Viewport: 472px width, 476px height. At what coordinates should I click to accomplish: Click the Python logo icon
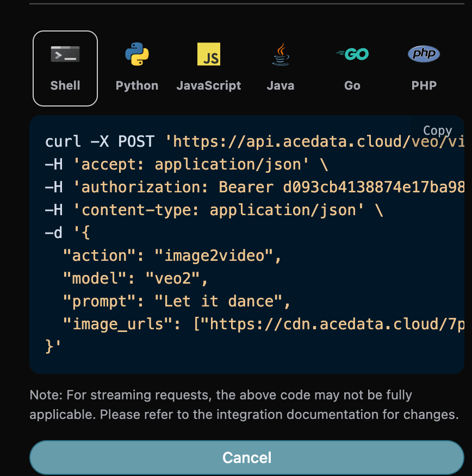tap(136, 54)
